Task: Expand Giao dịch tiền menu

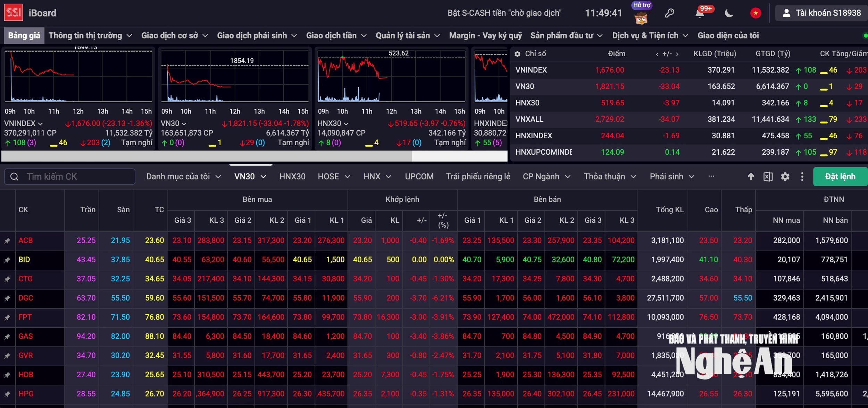Action: (x=336, y=35)
